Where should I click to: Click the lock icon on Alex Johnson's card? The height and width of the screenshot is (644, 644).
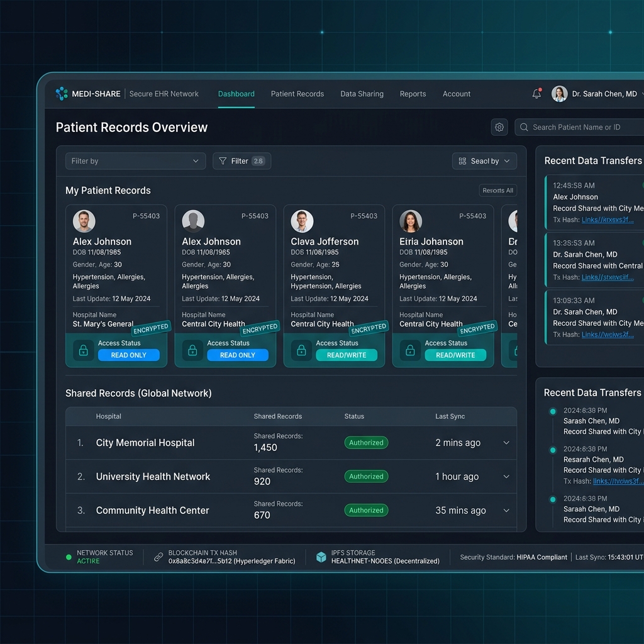(x=82, y=351)
